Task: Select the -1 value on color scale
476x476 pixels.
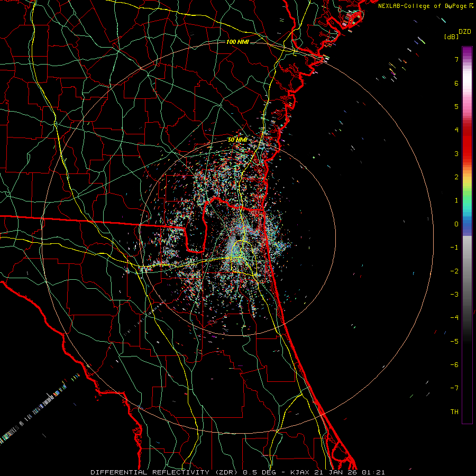Action: pos(454,248)
